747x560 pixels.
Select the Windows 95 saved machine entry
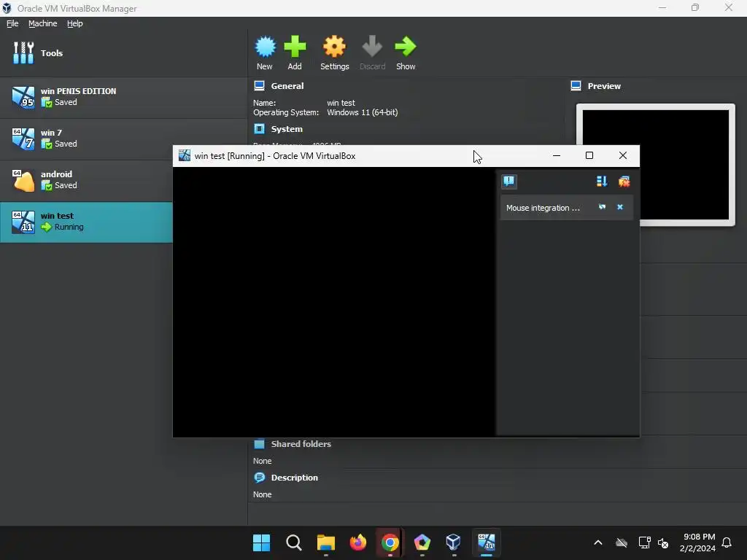click(x=123, y=97)
